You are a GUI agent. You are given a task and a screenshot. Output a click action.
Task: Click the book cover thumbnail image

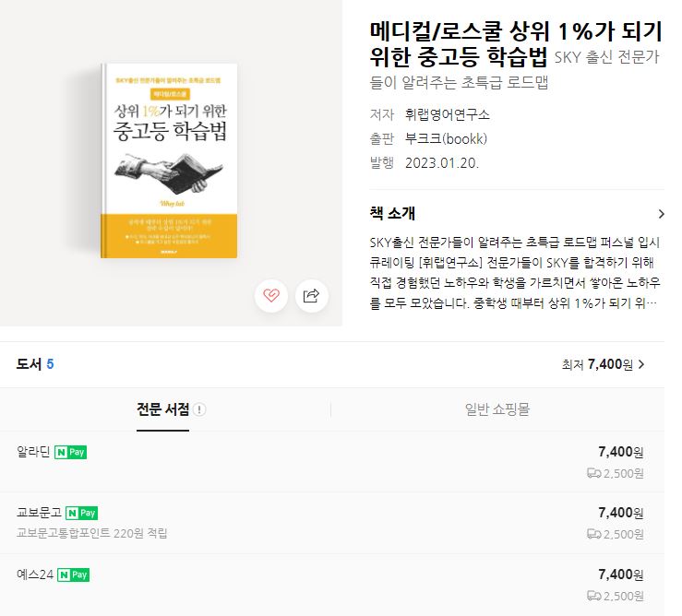(171, 161)
